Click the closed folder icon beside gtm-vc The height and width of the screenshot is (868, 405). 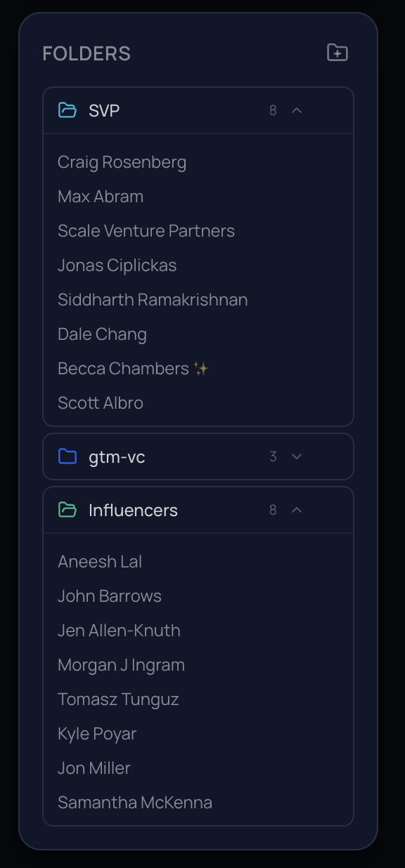pos(67,456)
